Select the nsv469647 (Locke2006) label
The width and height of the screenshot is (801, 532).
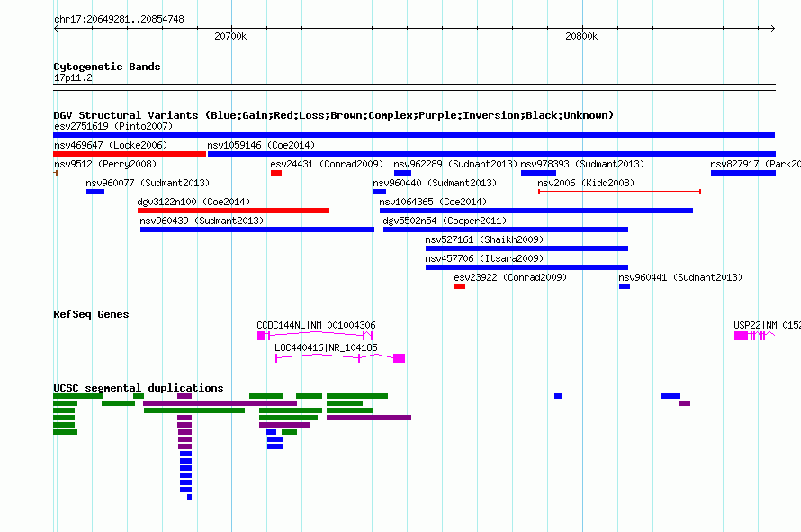(x=111, y=145)
